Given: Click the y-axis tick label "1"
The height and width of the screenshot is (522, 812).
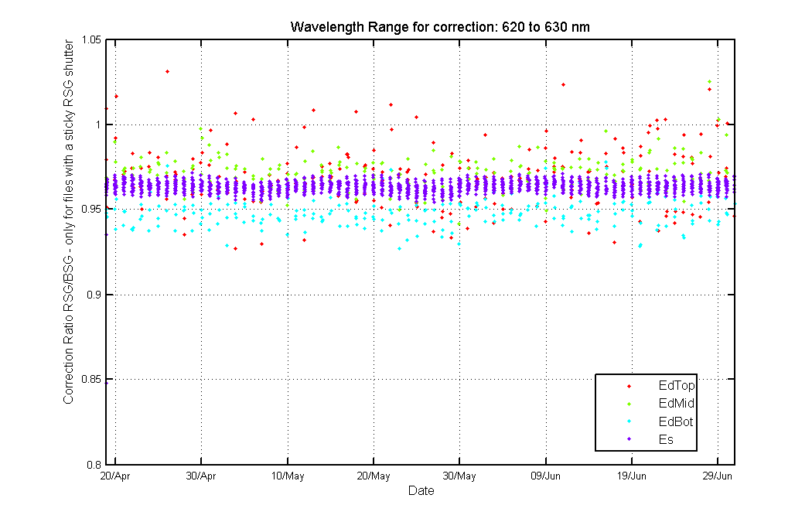Looking at the screenshot, I should tap(98, 125).
